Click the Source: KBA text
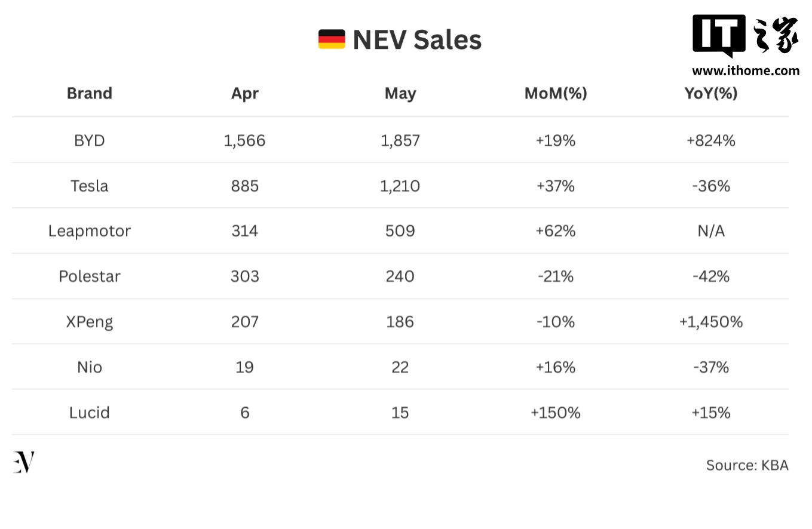Screen dimensions: 812x529 [747, 465]
